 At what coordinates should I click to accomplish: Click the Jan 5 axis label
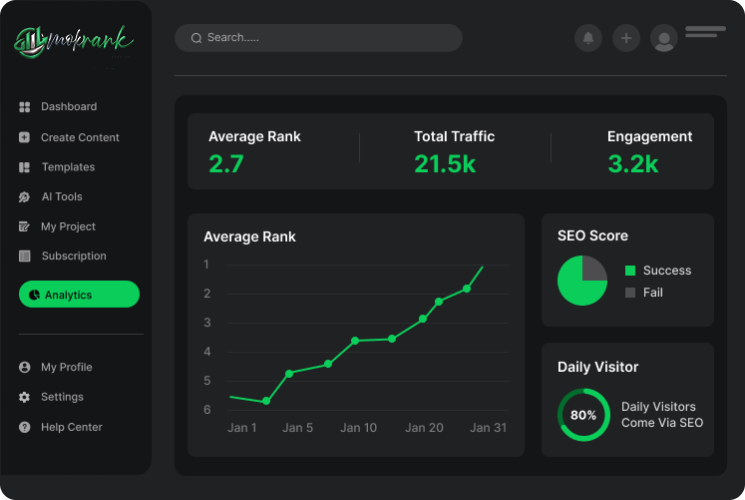coord(297,428)
